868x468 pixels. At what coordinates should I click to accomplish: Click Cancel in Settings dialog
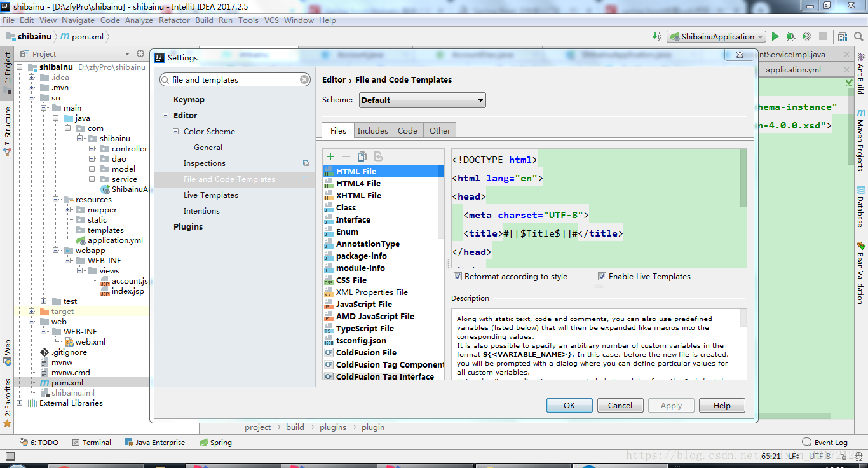(x=620, y=405)
